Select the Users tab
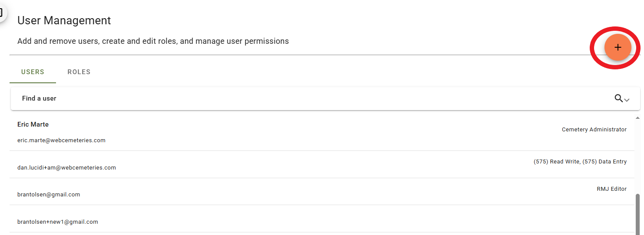Screen dimensions: 644x235 (33, 72)
